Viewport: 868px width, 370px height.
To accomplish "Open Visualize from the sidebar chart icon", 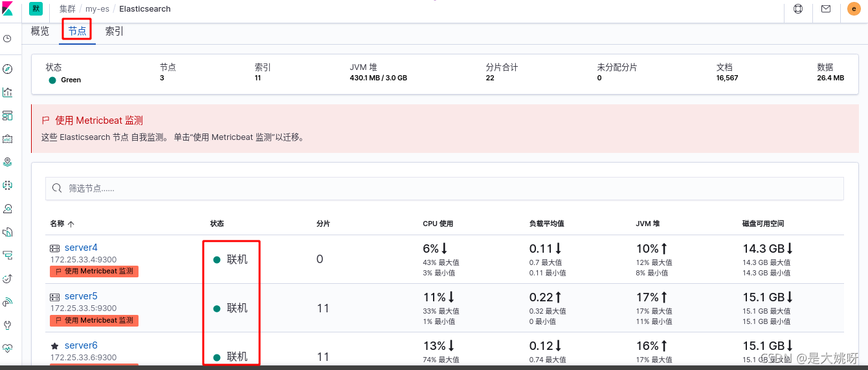I will [x=7, y=93].
